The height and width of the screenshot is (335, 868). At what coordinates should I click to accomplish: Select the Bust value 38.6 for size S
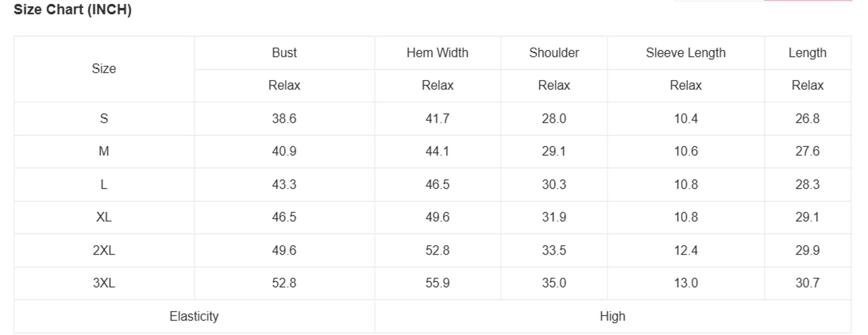(x=284, y=118)
